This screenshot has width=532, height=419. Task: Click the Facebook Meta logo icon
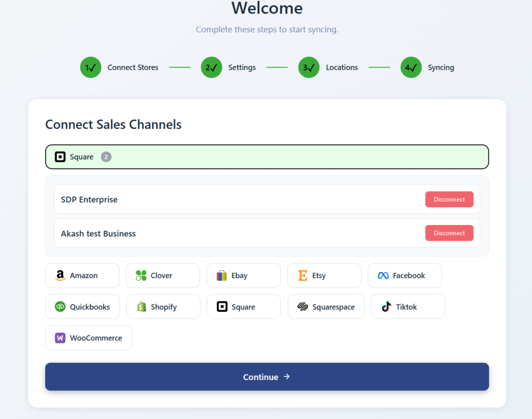tap(383, 276)
